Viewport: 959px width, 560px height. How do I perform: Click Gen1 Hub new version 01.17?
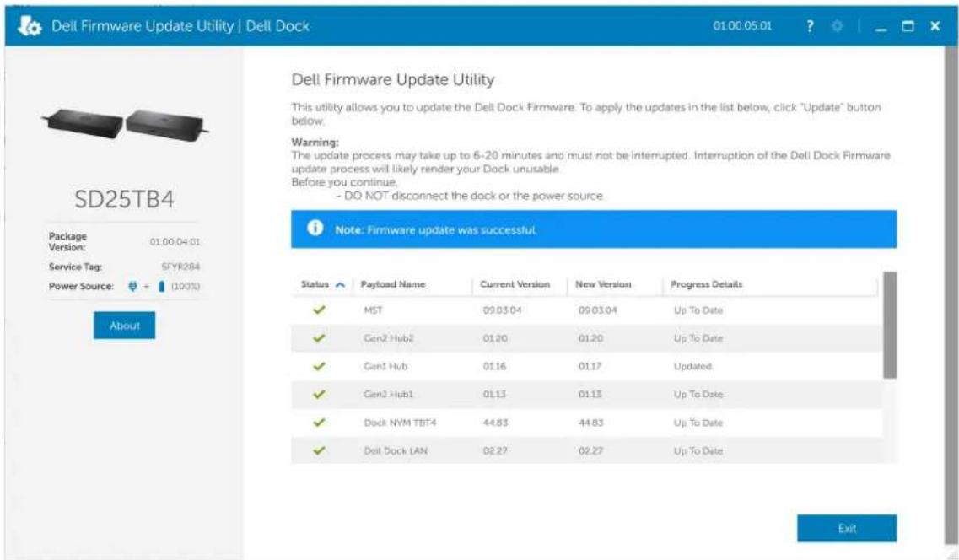pyautogui.click(x=590, y=366)
